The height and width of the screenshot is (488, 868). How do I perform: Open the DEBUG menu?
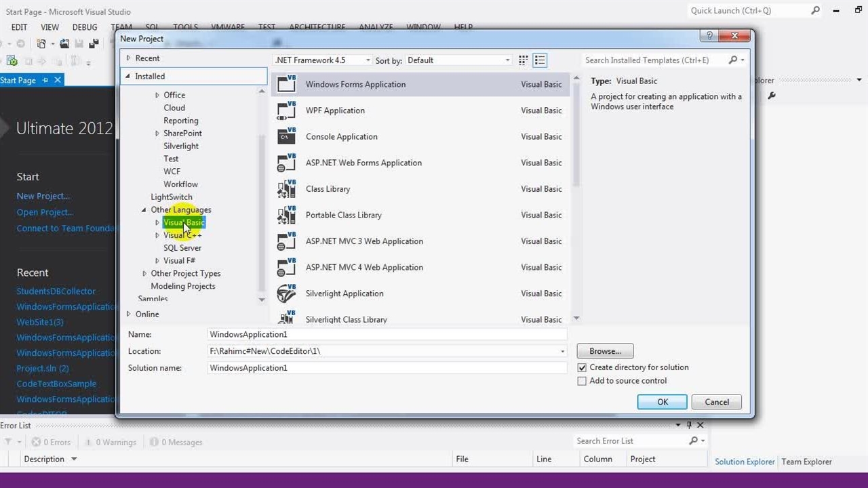click(85, 27)
